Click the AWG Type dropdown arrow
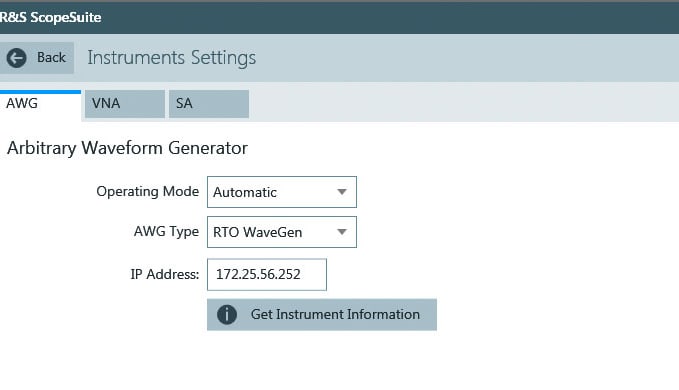This screenshot has height=390, width=679. [x=342, y=232]
